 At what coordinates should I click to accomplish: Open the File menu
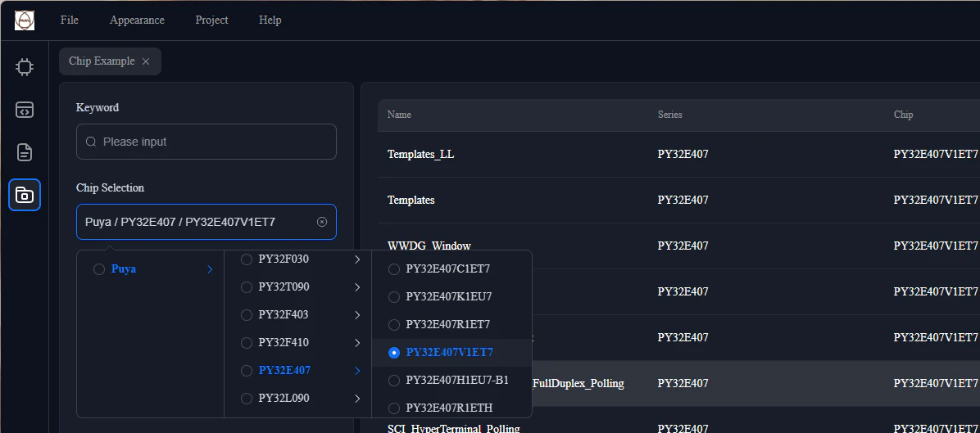(x=70, y=20)
